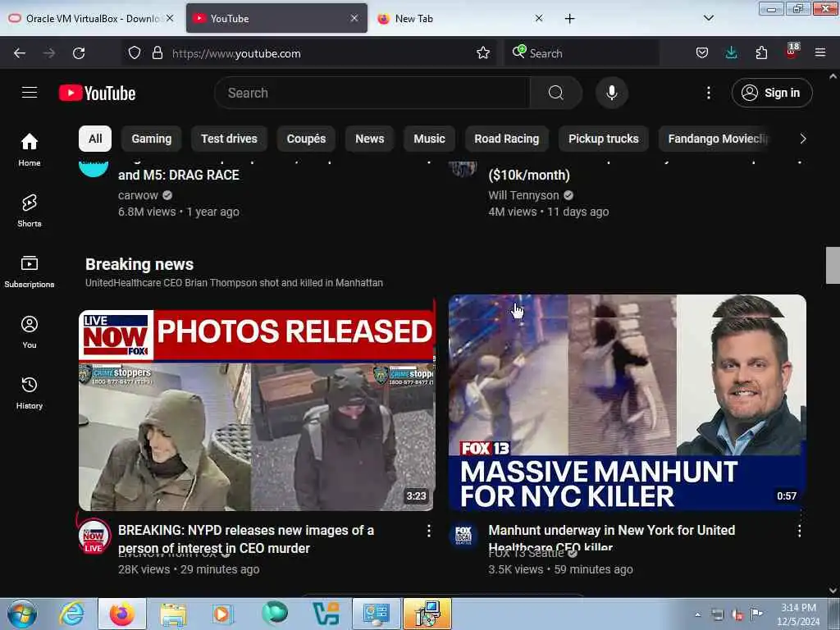Select the Test drives filter chip

(x=230, y=139)
